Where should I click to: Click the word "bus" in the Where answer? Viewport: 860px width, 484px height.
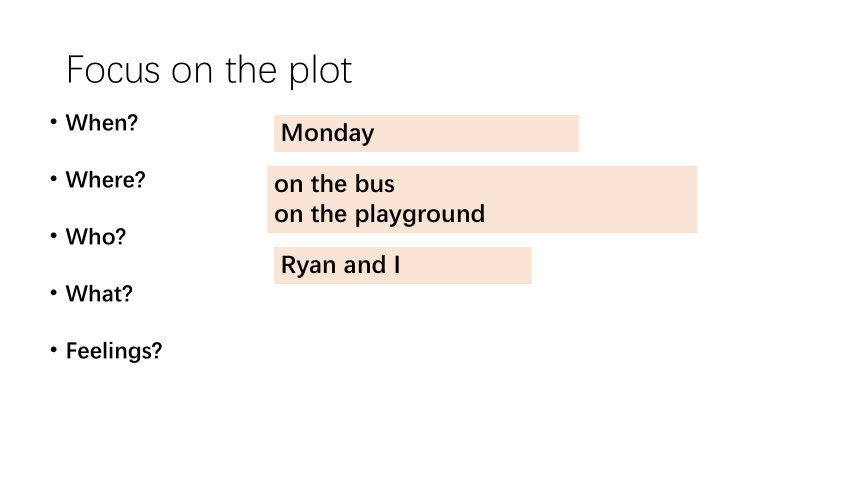tap(375, 184)
